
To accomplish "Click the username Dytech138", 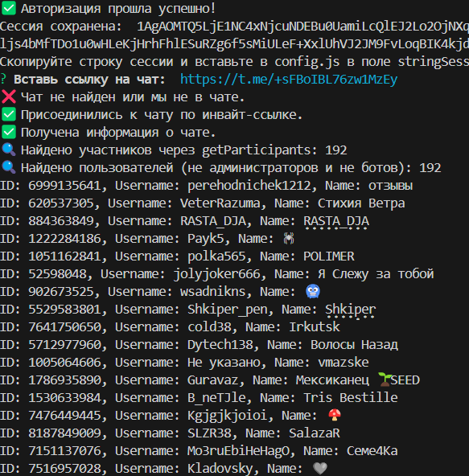I will tap(220, 345).
